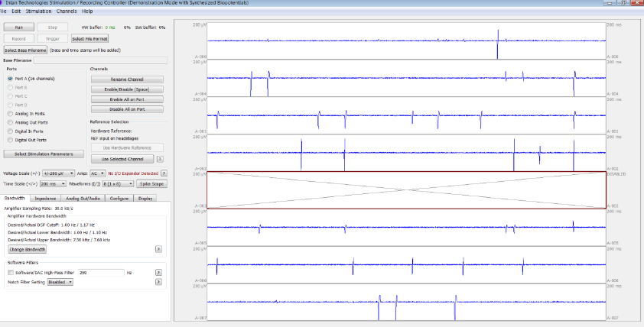Screen dimensions: 644x327
Task: Switch to the Analog Out/Audio tab
Action: pos(83,198)
